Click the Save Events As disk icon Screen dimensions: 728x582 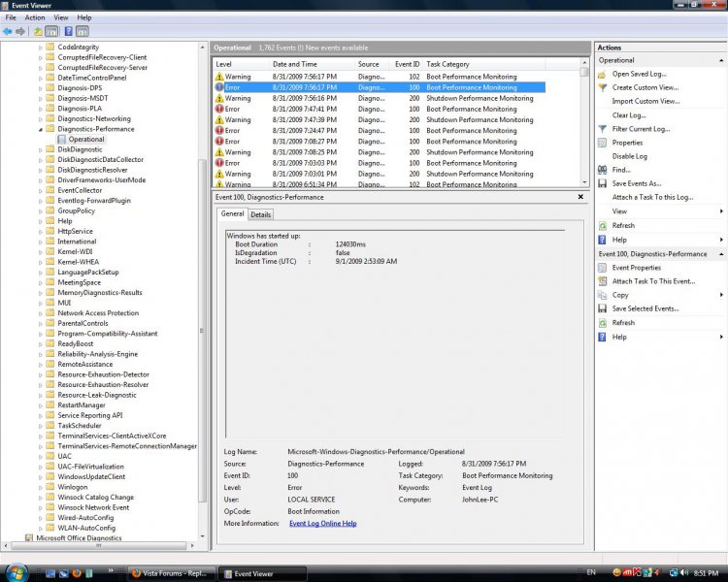603,183
